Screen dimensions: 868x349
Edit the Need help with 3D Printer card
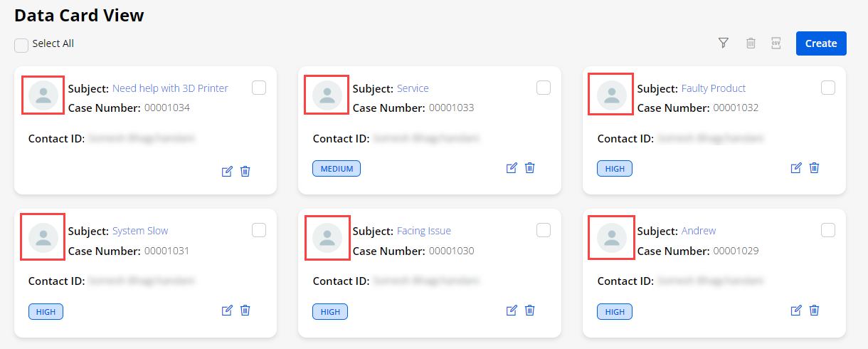(228, 171)
